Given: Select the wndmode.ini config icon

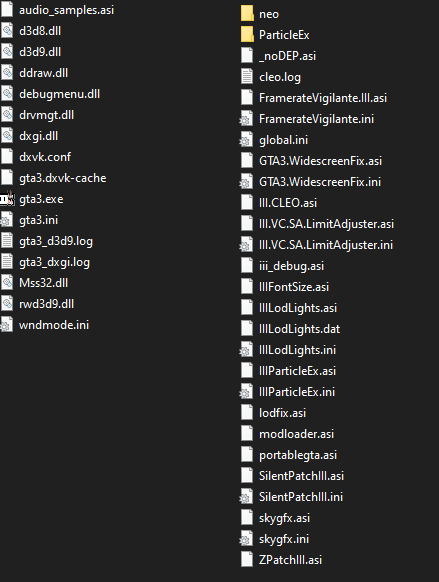Looking at the screenshot, I should (7, 325).
